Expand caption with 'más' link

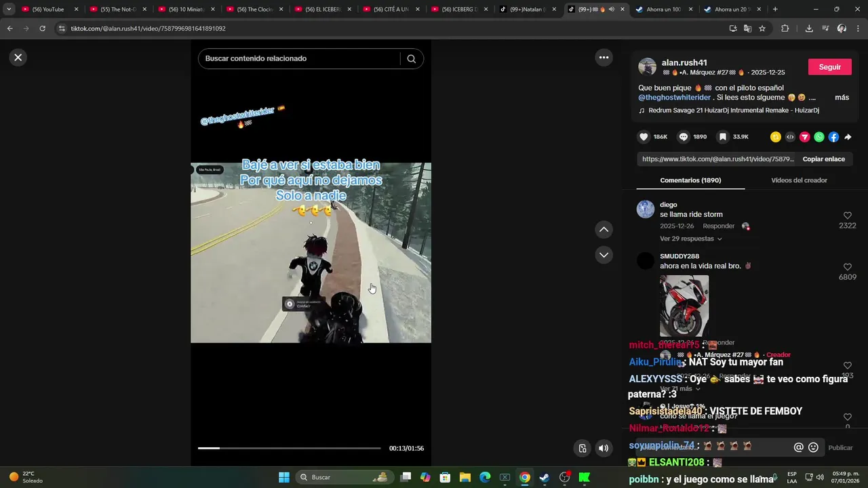tap(842, 98)
